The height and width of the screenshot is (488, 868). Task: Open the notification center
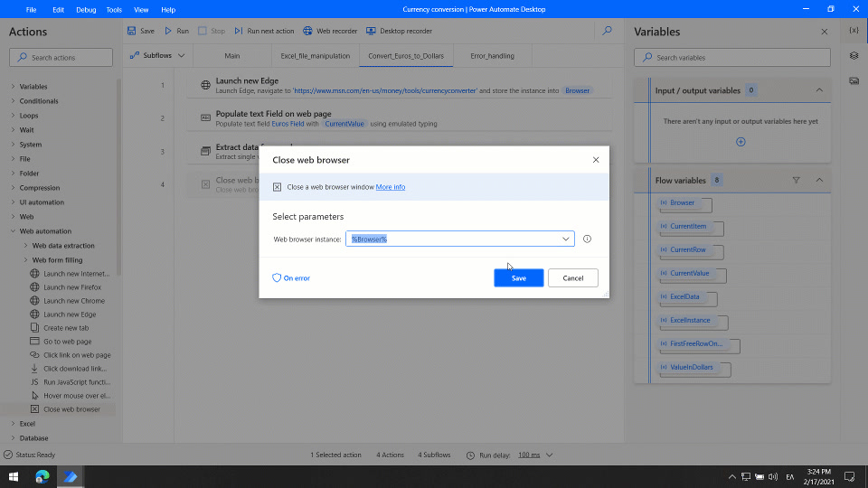(x=849, y=477)
